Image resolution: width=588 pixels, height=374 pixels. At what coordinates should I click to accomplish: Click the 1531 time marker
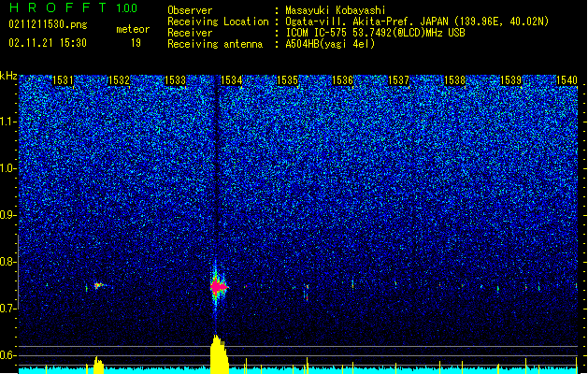(63, 80)
